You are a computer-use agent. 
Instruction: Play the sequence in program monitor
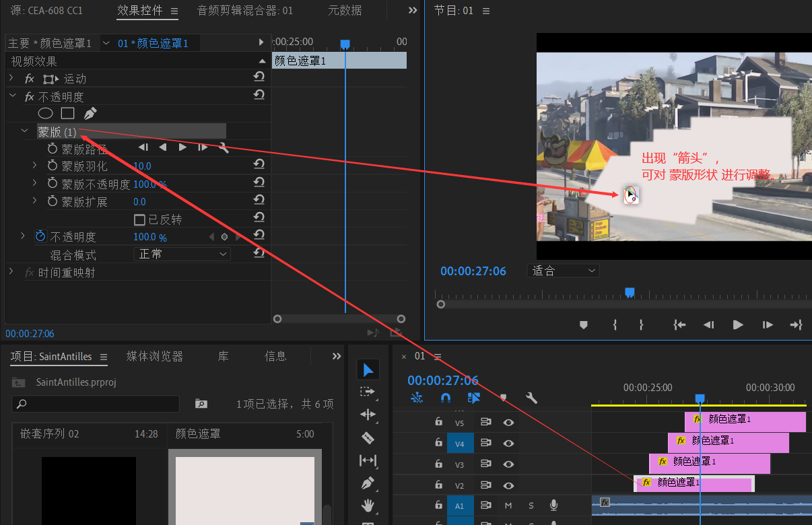pos(738,324)
